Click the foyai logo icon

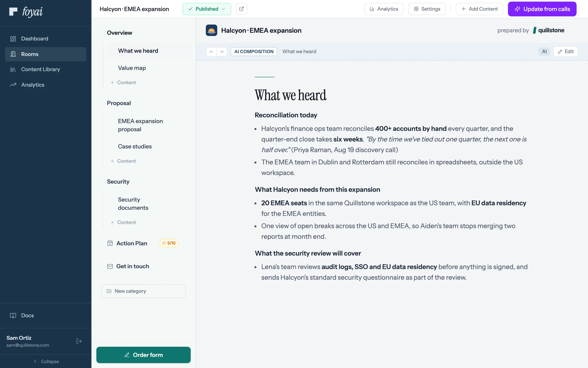tap(13, 11)
